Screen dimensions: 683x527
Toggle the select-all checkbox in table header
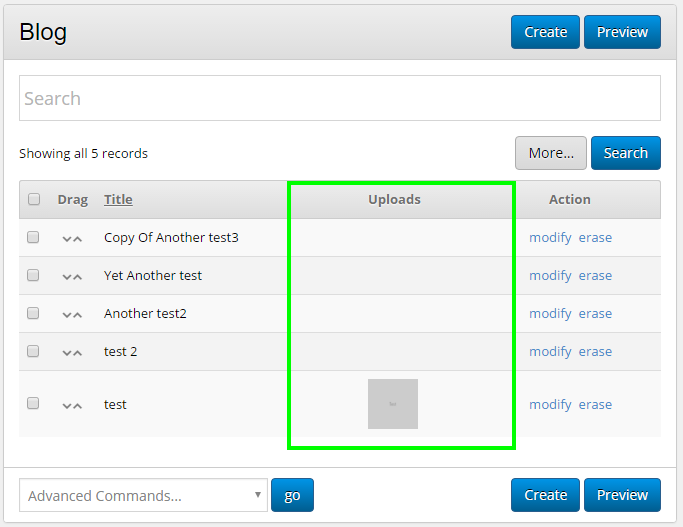tap(34, 200)
